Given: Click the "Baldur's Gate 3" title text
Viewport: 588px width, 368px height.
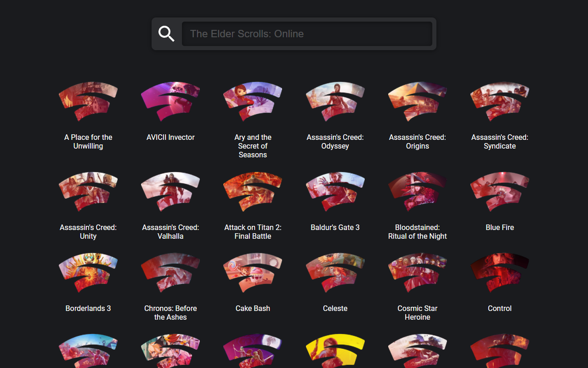Looking at the screenshot, I should point(335,227).
